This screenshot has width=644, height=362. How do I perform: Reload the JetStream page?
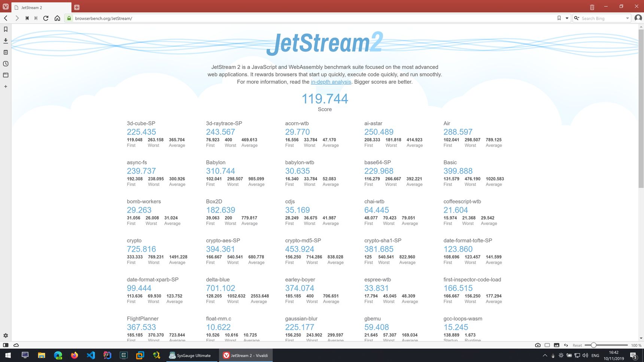coord(46,18)
